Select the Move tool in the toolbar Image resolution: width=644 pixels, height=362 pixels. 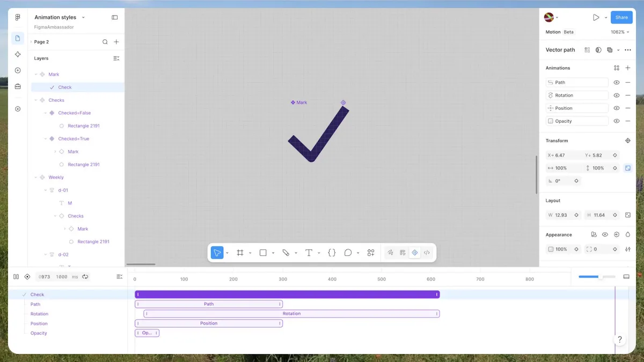pyautogui.click(x=217, y=253)
